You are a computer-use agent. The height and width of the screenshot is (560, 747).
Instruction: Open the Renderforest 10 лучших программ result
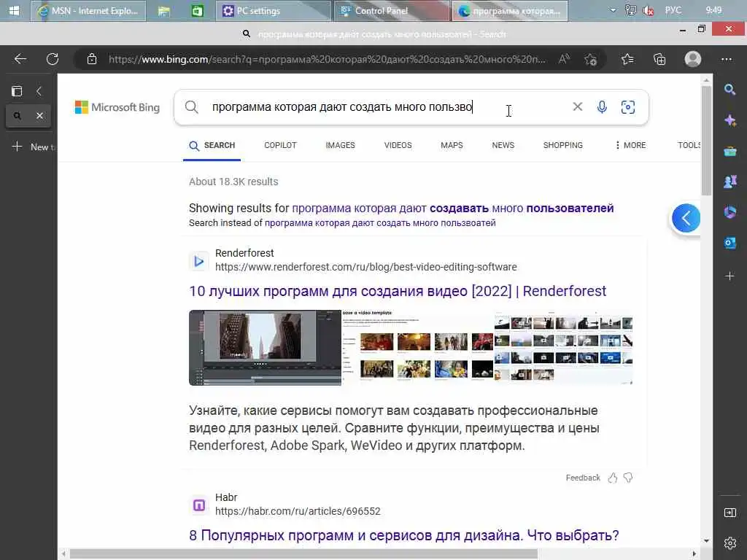[x=398, y=291]
